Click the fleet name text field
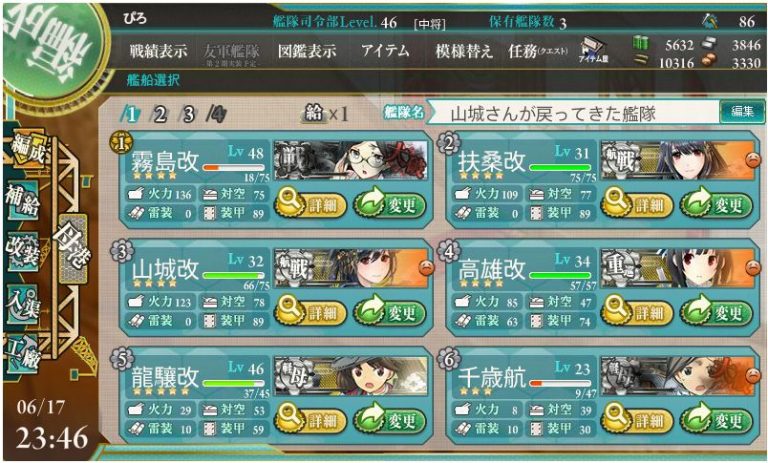Image resolution: width=768 pixels, height=463 pixels. [x=572, y=113]
